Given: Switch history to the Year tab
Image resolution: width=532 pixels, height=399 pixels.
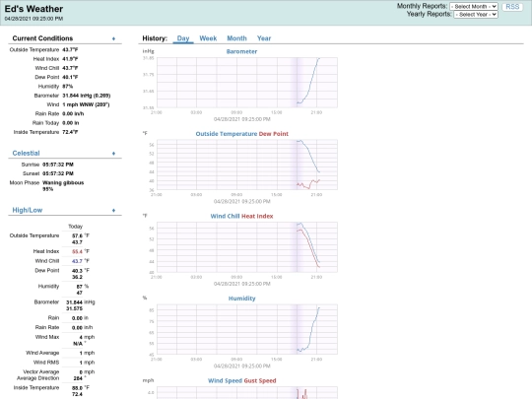Looking at the screenshot, I should [264, 38].
